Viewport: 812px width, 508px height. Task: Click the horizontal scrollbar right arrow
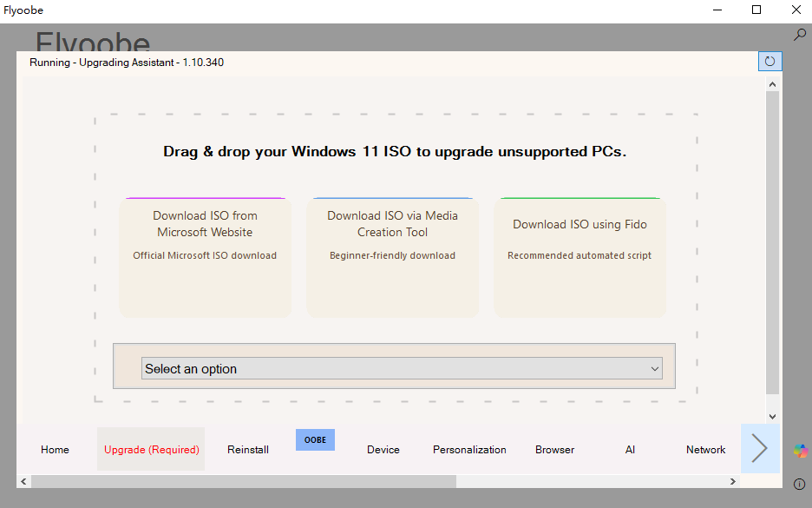pos(733,482)
